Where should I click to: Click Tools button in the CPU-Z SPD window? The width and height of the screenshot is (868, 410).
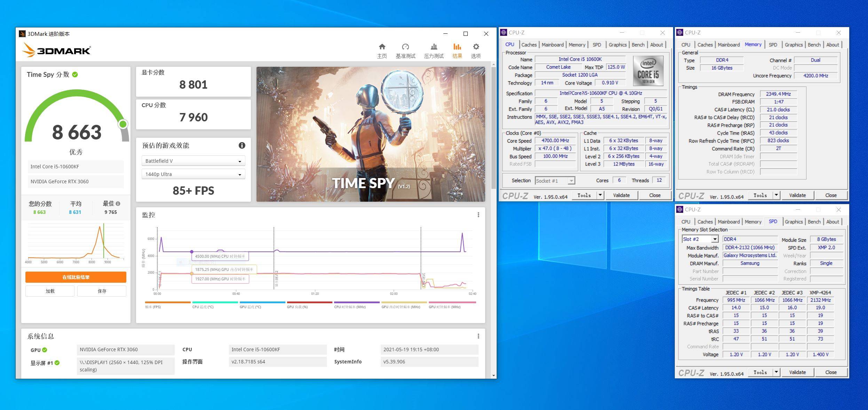click(760, 372)
